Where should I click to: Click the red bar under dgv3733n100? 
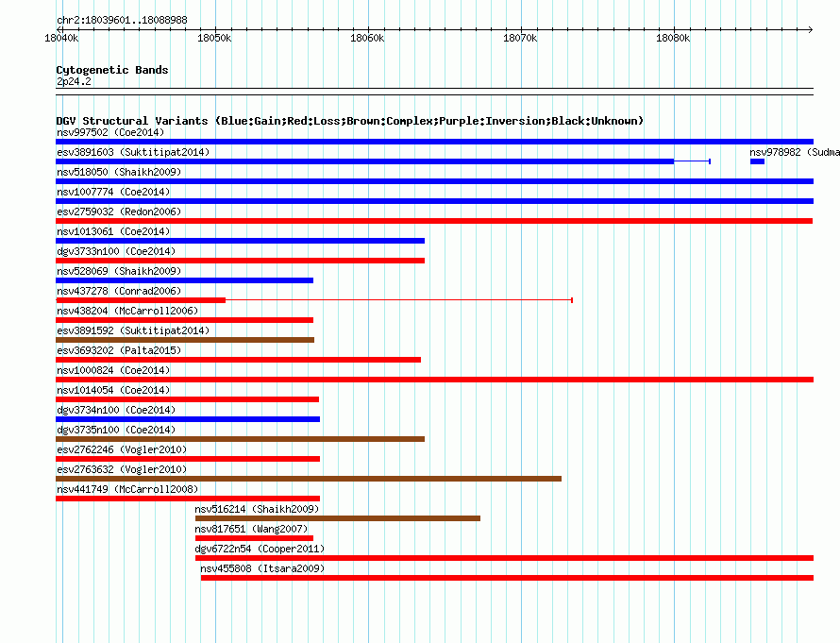(240, 261)
